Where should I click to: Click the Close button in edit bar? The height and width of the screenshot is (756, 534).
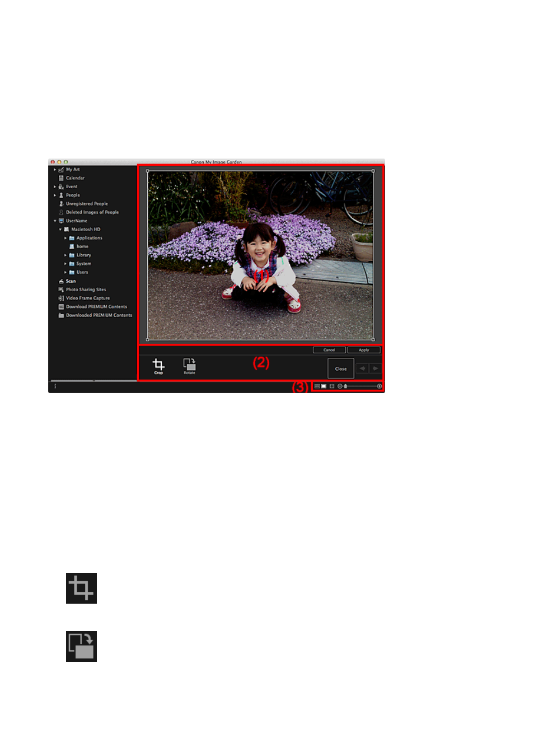341,368
